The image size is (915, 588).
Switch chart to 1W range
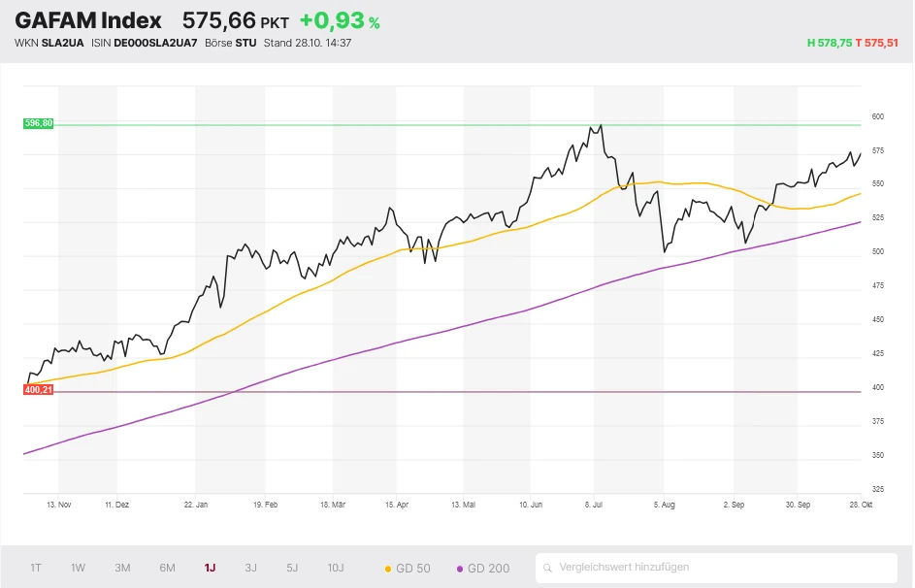coord(79,568)
